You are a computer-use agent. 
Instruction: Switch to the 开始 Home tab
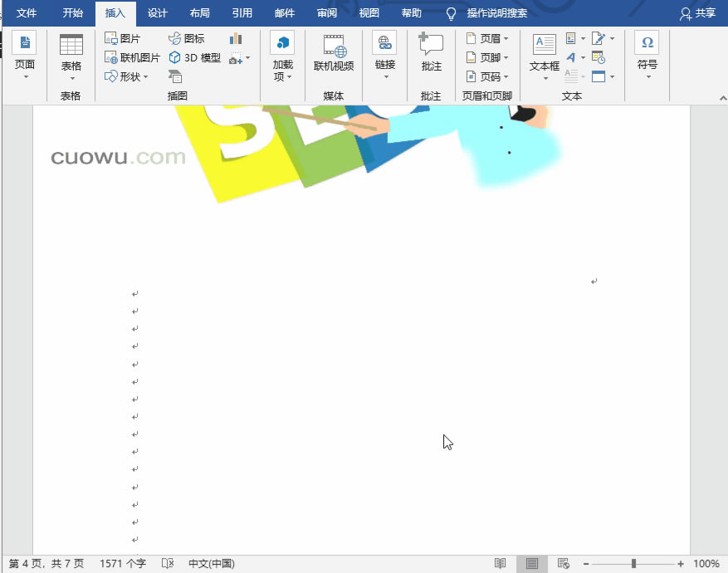tap(73, 13)
